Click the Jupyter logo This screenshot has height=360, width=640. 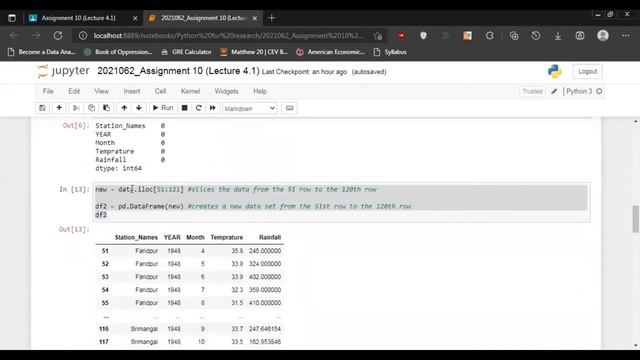(63, 71)
